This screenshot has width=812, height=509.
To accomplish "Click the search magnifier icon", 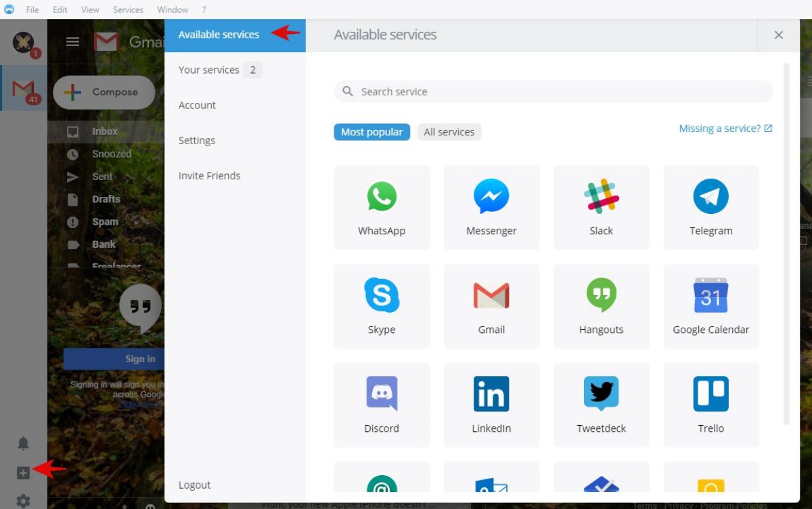I will [x=348, y=91].
